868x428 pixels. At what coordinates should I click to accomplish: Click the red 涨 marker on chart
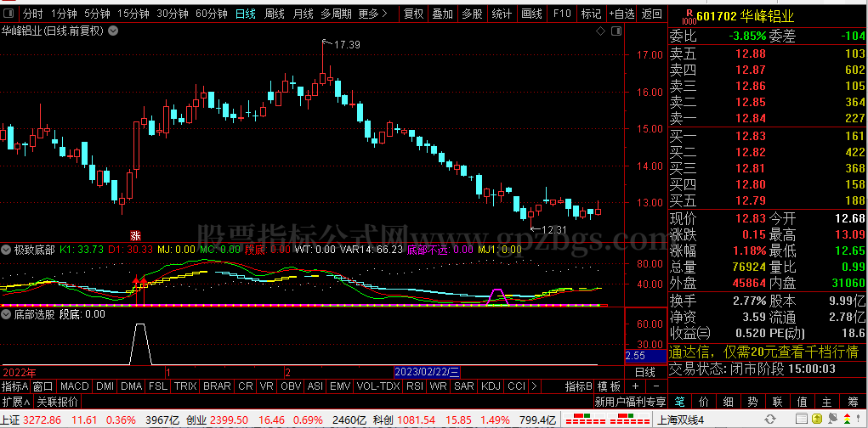pyautogui.click(x=135, y=235)
